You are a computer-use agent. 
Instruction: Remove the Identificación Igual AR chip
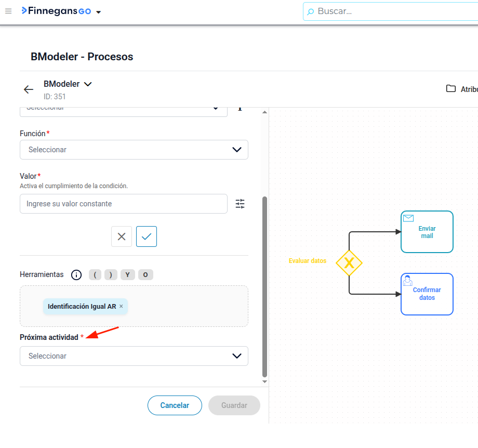tap(121, 306)
